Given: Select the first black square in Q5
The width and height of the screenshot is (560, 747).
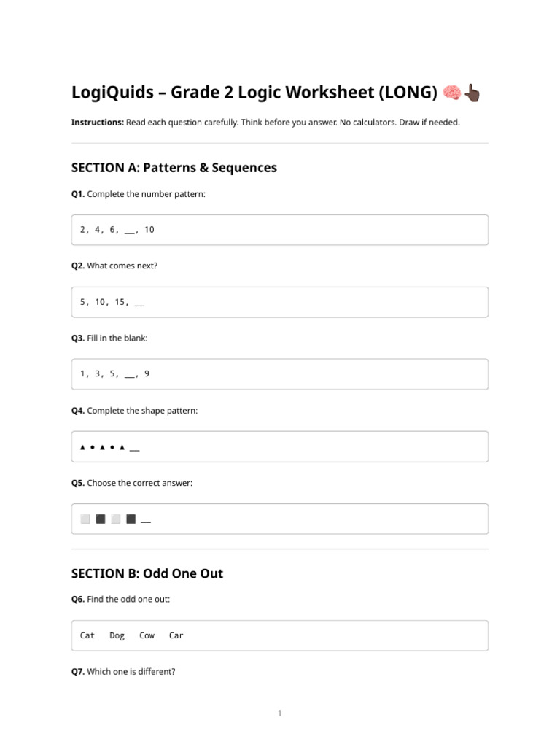Looking at the screenshot, I should (101, 519).
